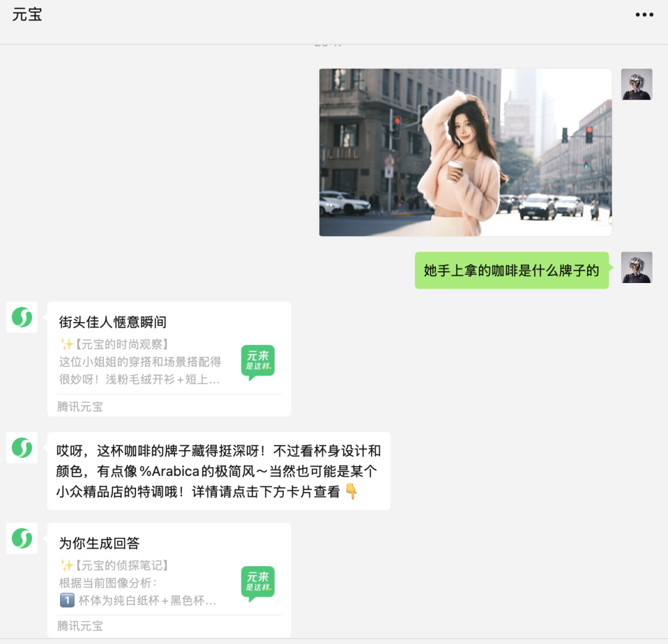
Task: Click 腾讯元宝 footer under 街头佳人惬意瞬间 card
Action: (80, 407)
